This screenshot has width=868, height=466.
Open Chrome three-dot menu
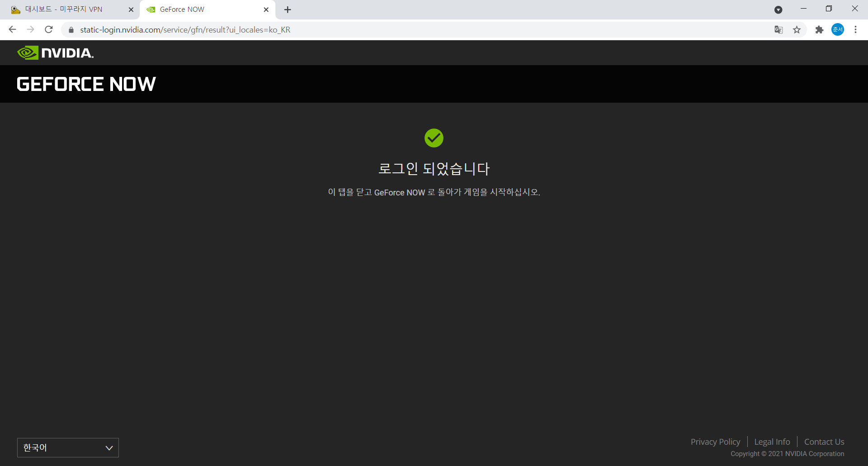point(855,29)
